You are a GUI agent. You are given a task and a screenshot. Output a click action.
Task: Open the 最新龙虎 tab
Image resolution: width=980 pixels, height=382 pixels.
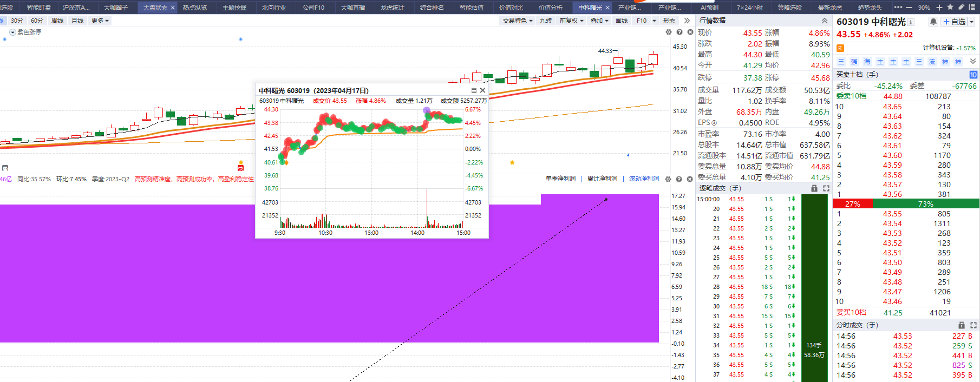[830, 8]
